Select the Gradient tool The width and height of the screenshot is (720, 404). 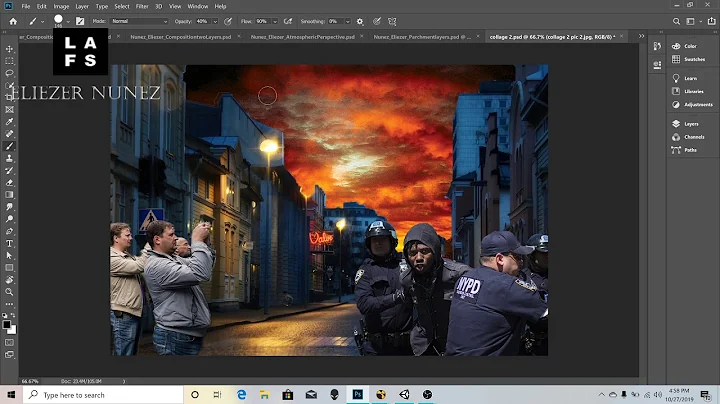9,195
